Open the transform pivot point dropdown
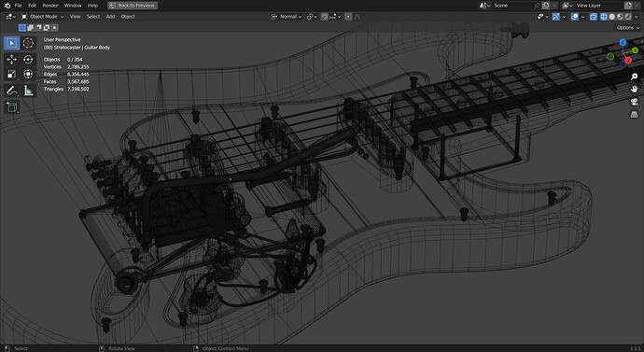Screen dimensions: 644x352 point(312,17)
